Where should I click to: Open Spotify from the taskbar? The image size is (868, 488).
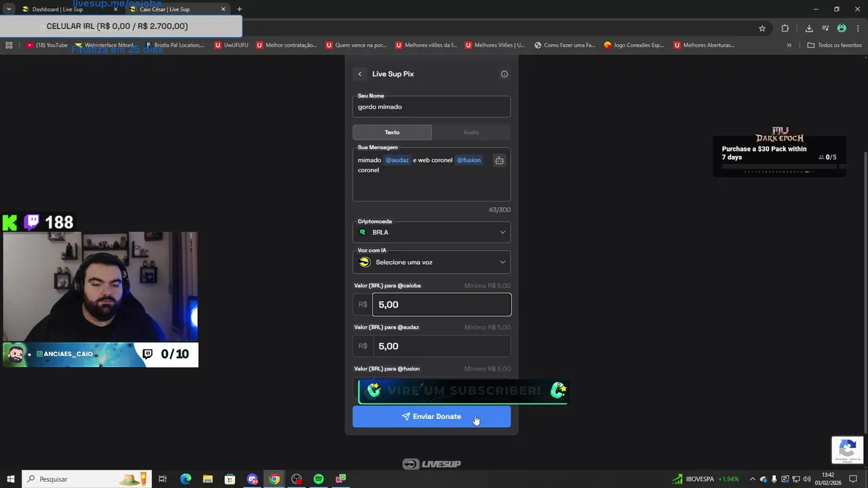319,479
